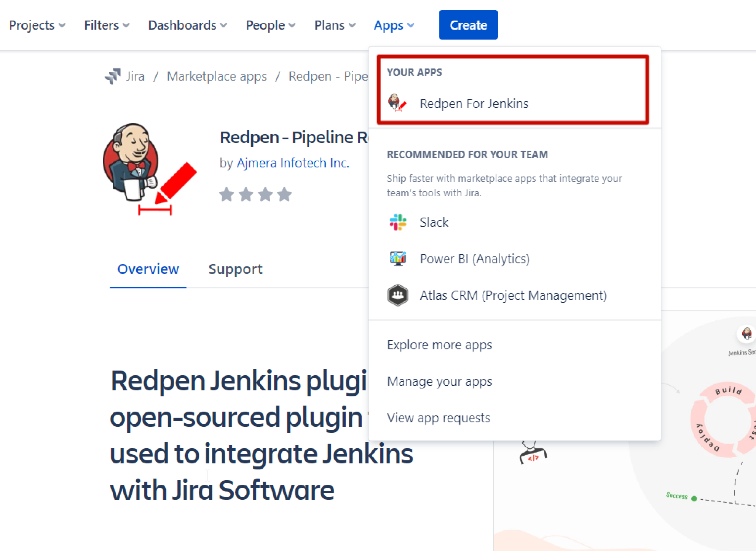The height and width of the screenshot is (551, 756).
Task: Open the Filters dropdown menu
Action: coord(107,25)
